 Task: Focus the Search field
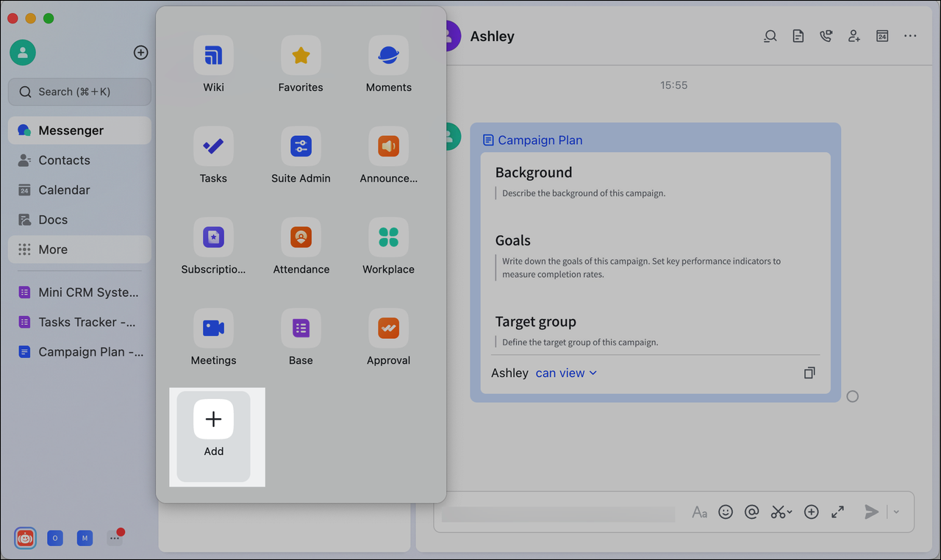pos(79,92)
